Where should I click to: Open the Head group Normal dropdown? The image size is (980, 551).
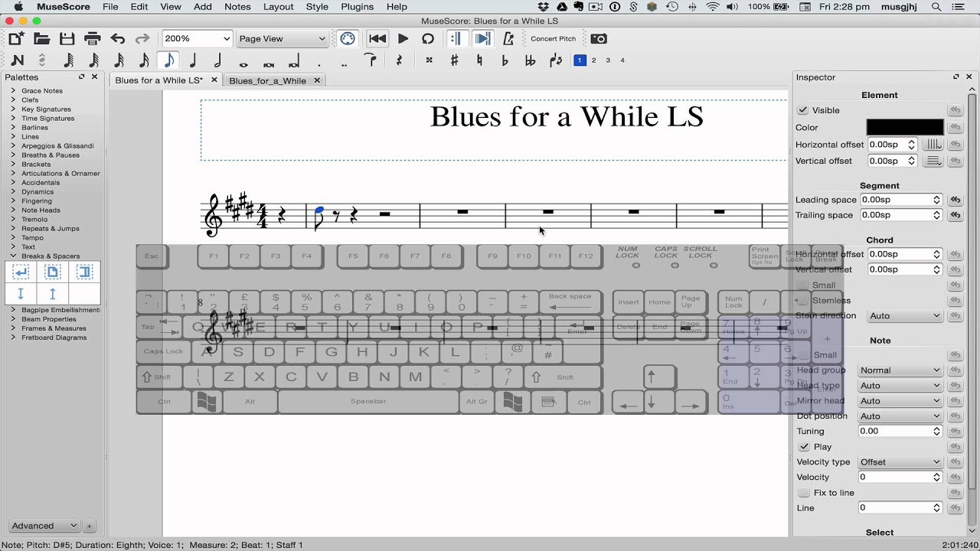[900, 370]
